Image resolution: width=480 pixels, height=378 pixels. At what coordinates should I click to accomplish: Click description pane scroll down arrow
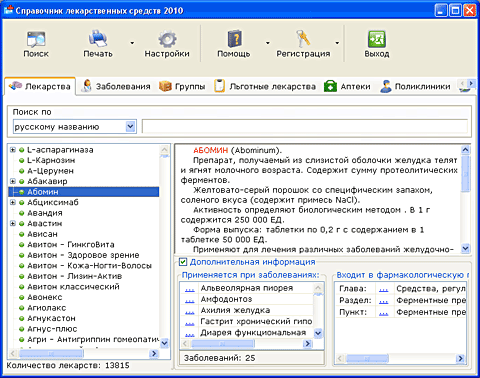(466, 248)
